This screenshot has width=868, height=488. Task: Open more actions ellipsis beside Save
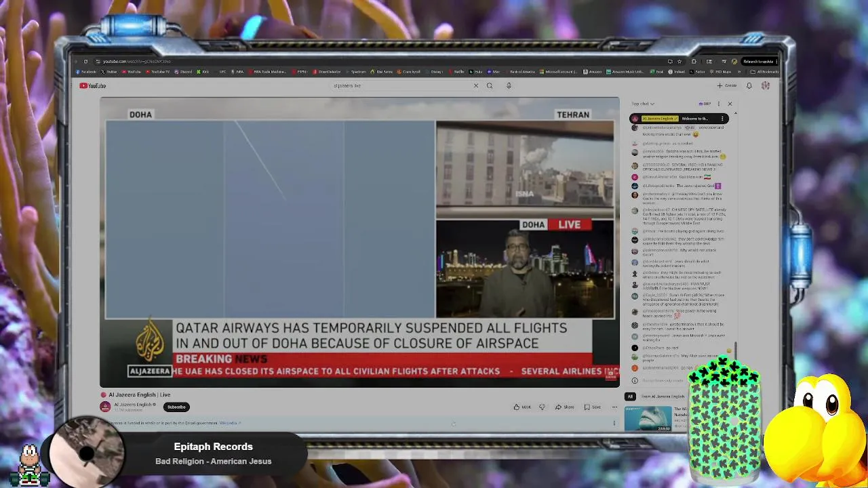(614, 407)
